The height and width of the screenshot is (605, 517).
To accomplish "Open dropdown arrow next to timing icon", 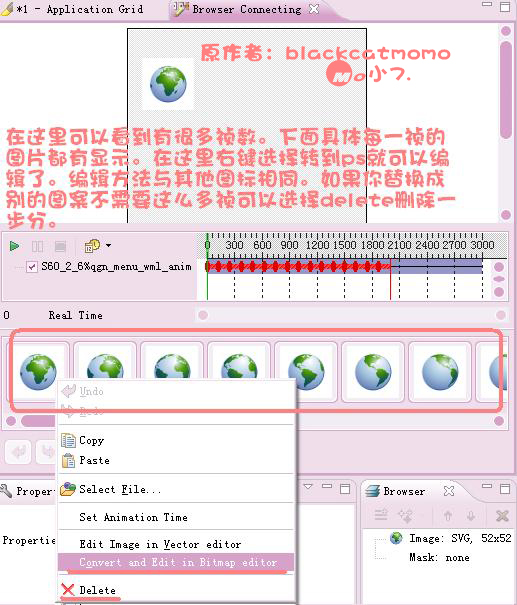I will pyautogui.click(x=108, y=245).
